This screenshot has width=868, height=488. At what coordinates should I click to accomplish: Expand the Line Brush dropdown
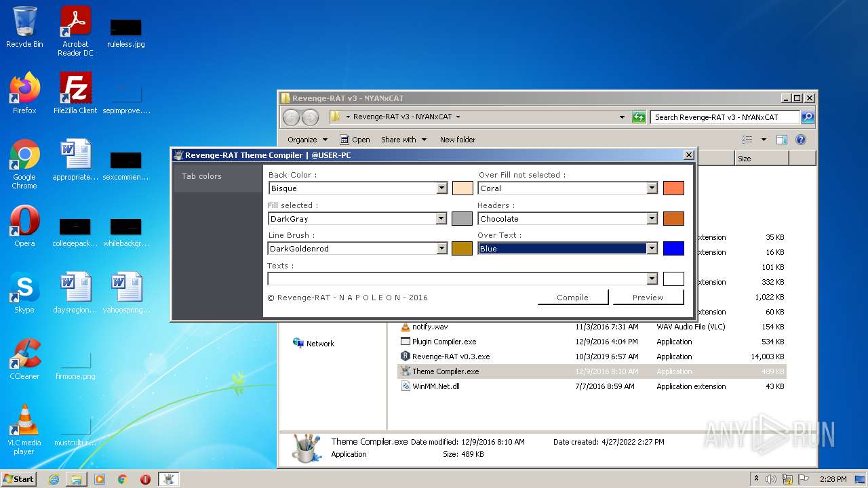click(x=441, y=249)
